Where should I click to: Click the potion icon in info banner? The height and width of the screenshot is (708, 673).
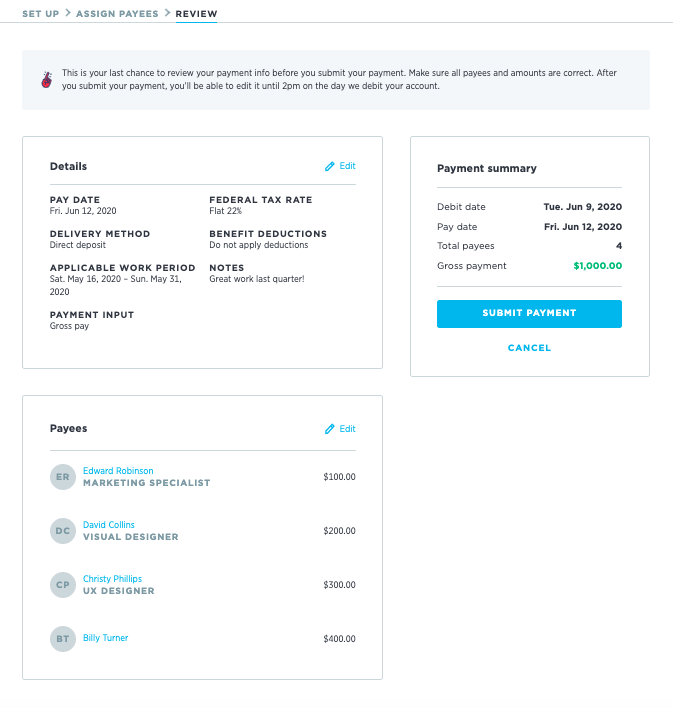(x=46, y=79)
